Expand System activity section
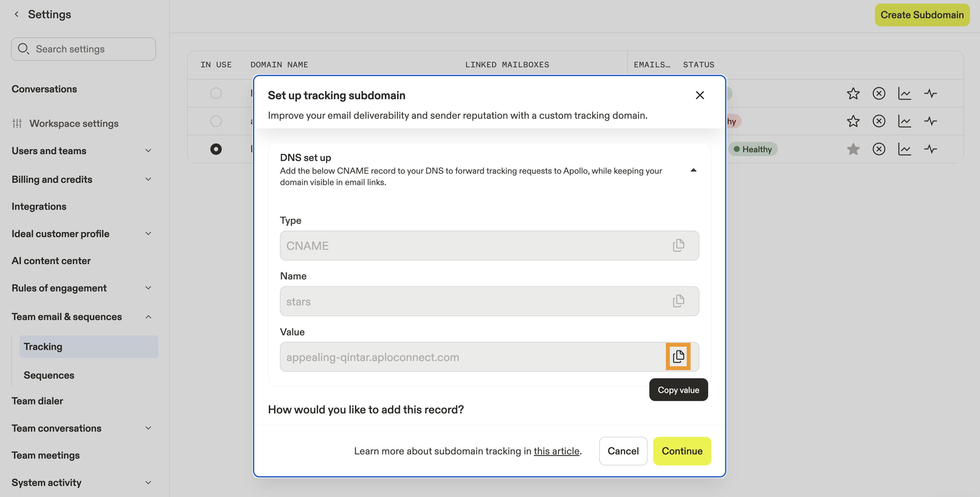Image resolution: width=980 pixels, height=497 pixels. click(x=148, y=483)
